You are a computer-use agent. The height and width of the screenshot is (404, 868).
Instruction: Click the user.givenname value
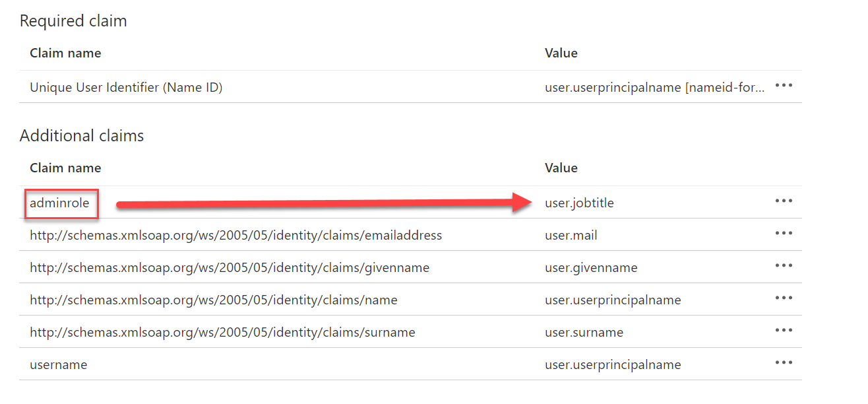[x=591, y=267]
